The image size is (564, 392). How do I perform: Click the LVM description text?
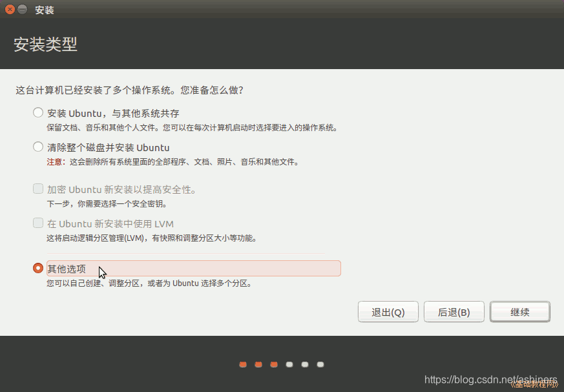click(152, 238)
